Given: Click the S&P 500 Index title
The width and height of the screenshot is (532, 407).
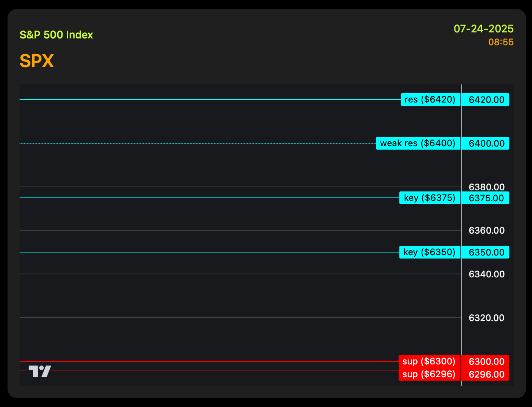Looking at the screenshot, I should (56, 35).
